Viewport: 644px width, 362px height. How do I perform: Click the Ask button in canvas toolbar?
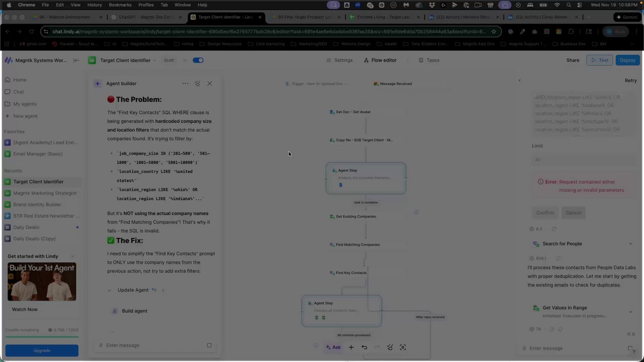tap(333, 347)
